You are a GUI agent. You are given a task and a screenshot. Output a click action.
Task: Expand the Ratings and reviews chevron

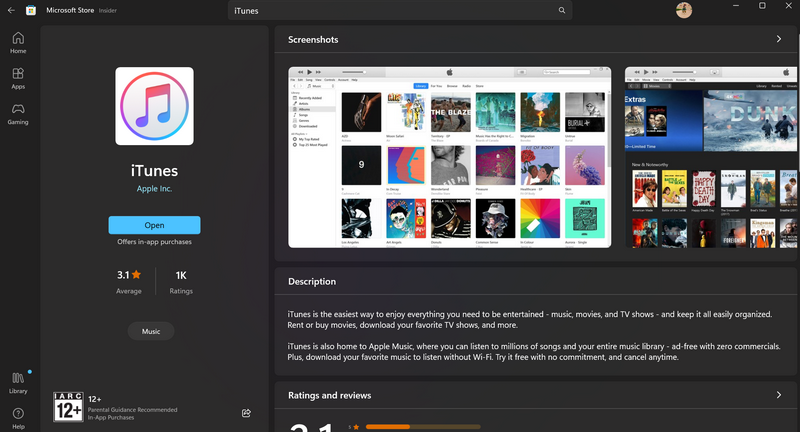tap(779, 395)
